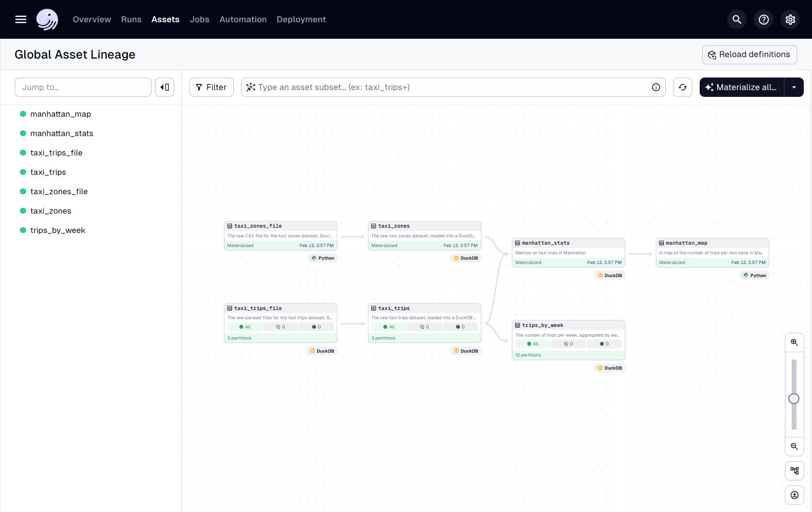Navigate to the Deployment tab
The image size is (812, 512).
click(301, 19)
